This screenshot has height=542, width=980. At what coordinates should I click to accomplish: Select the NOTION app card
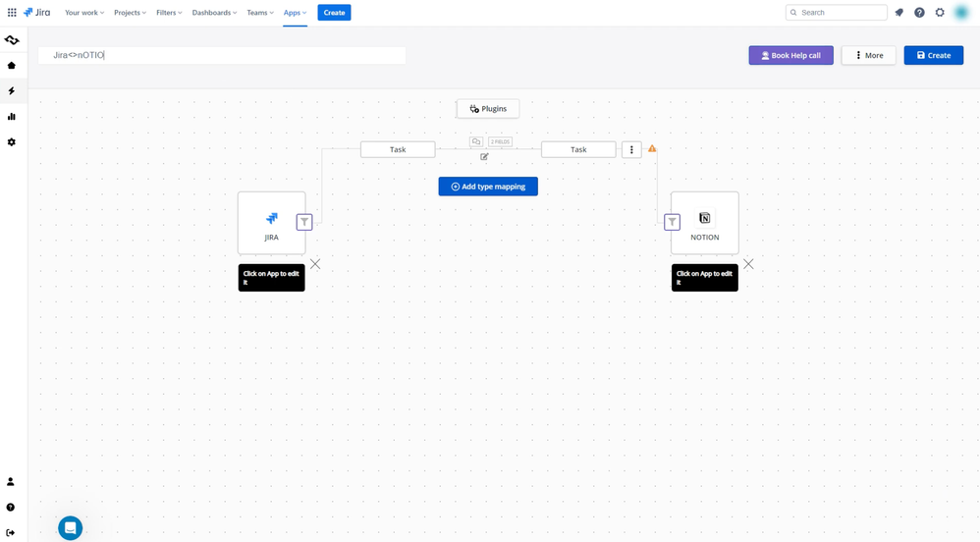(705, 223)
